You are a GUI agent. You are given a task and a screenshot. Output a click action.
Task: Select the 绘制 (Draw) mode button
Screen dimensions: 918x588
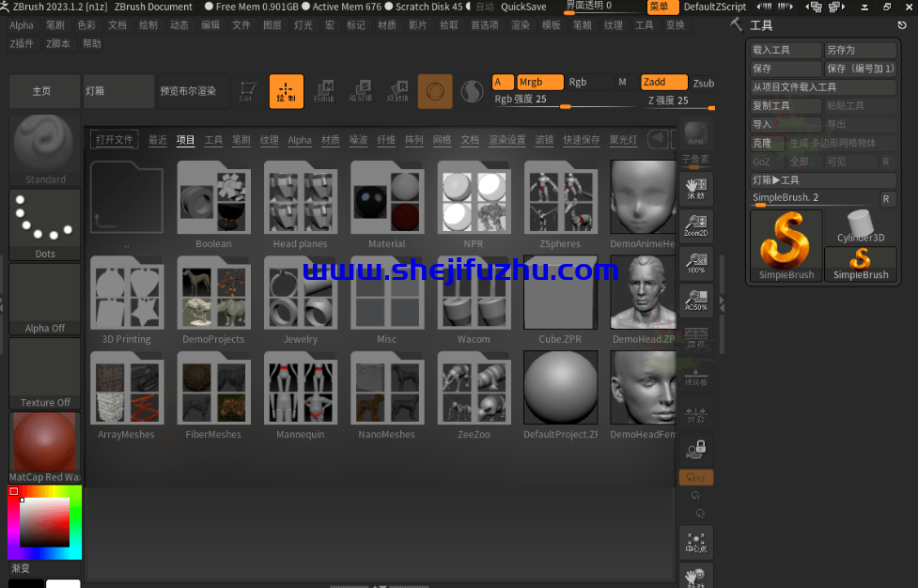pos(287,91)
